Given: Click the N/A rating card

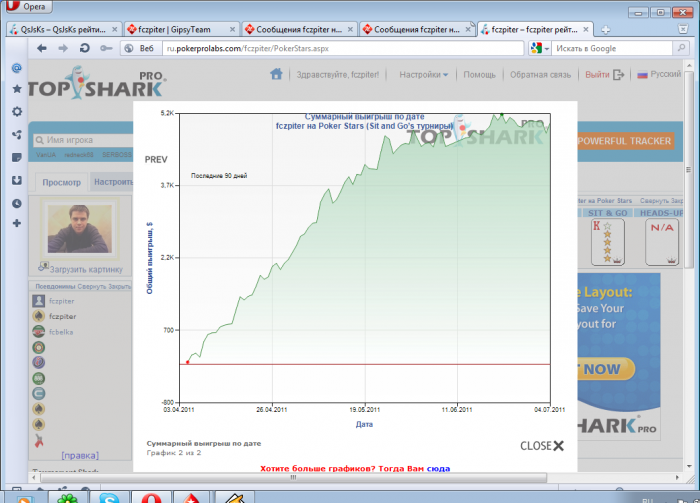Looking at the screenshot, I should 662,242.
